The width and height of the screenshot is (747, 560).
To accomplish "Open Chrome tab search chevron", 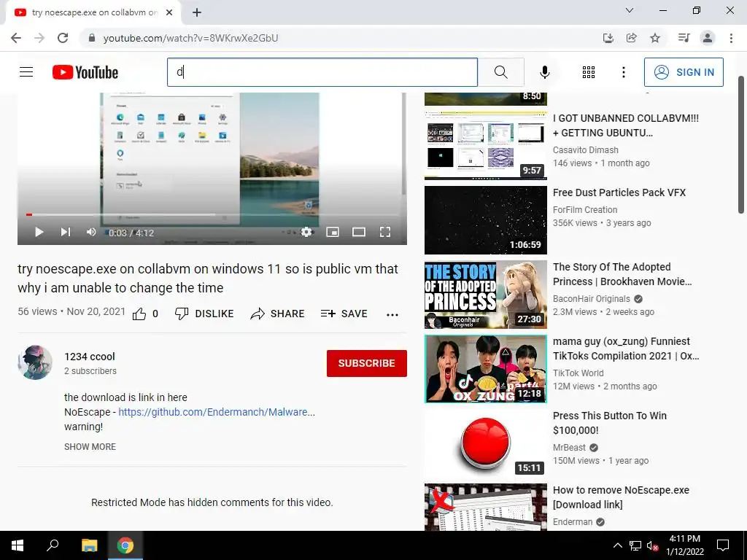I will coord(629,10).
